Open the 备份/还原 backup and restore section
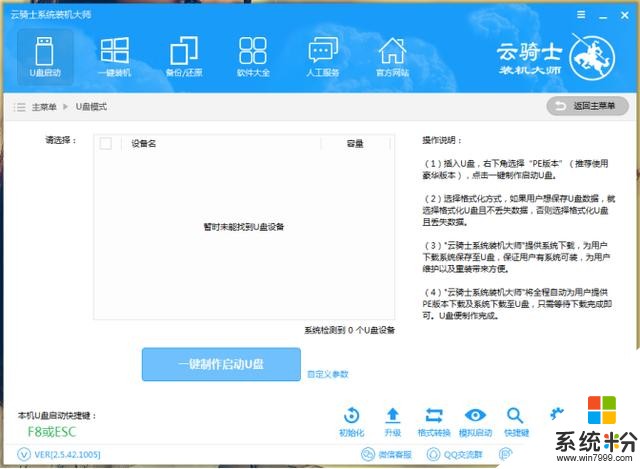 pos(183,57)
